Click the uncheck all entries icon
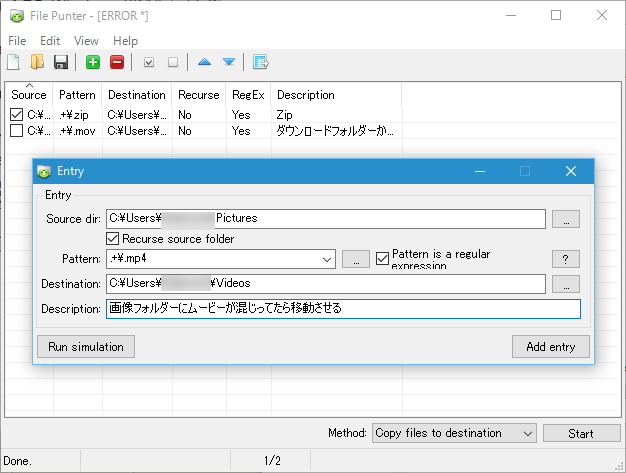Viewport: 626px width, 473px height. click(173, 62)
